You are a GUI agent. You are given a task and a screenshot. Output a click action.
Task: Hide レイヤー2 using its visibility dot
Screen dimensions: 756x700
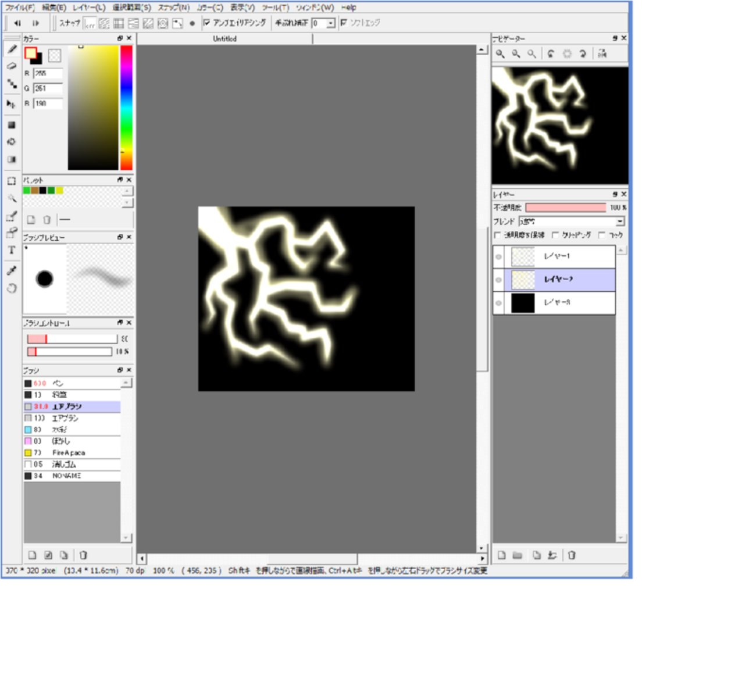499,280
